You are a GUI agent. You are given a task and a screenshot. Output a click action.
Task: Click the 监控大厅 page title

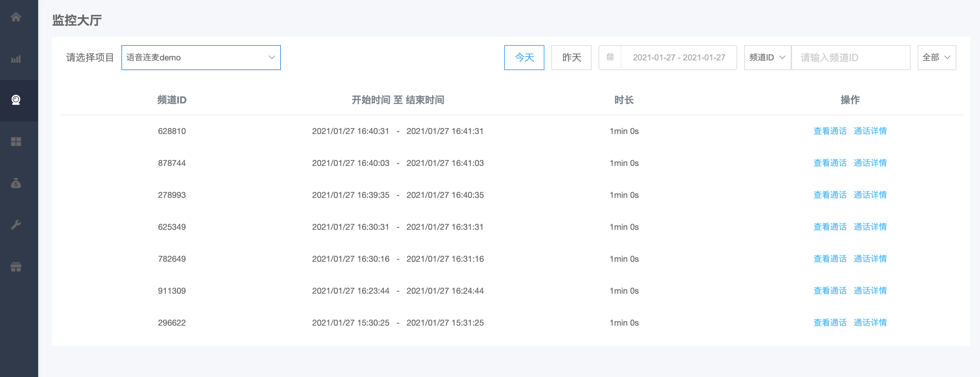pos(77,20)
